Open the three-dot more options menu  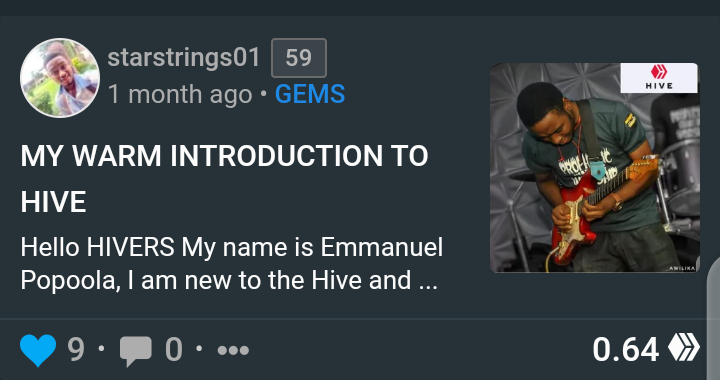point(233,351)
